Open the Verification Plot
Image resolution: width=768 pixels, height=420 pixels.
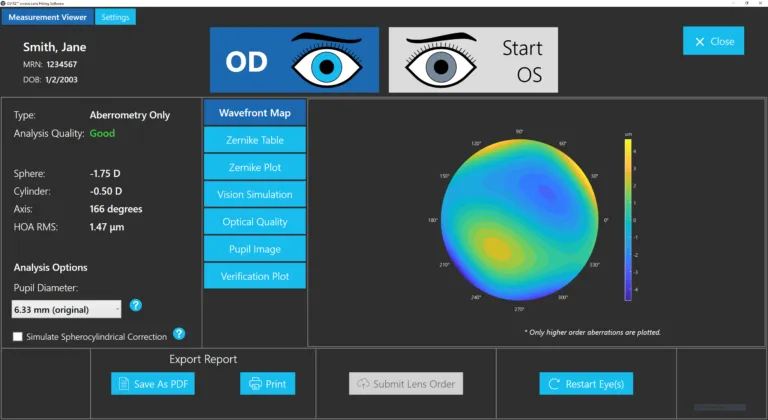[x=255, y=275]
